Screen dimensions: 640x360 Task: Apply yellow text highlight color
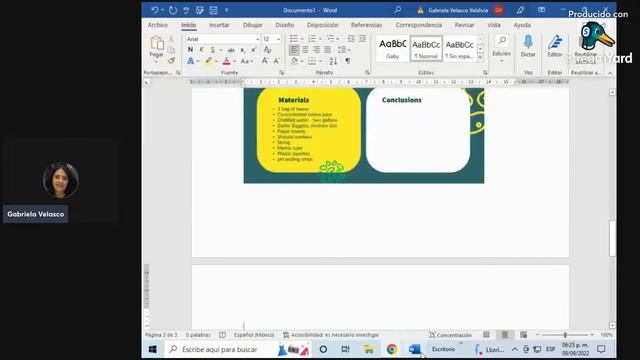209,61
